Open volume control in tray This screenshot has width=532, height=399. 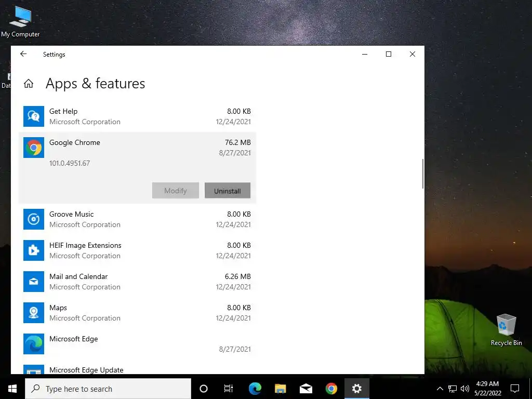pyautogui.click(x=465, y=389)
